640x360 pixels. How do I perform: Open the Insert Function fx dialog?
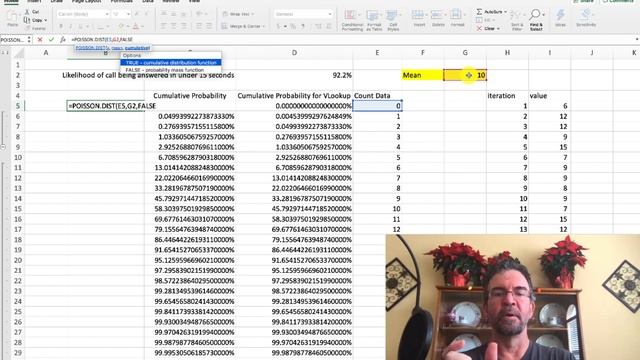point(63,40)
